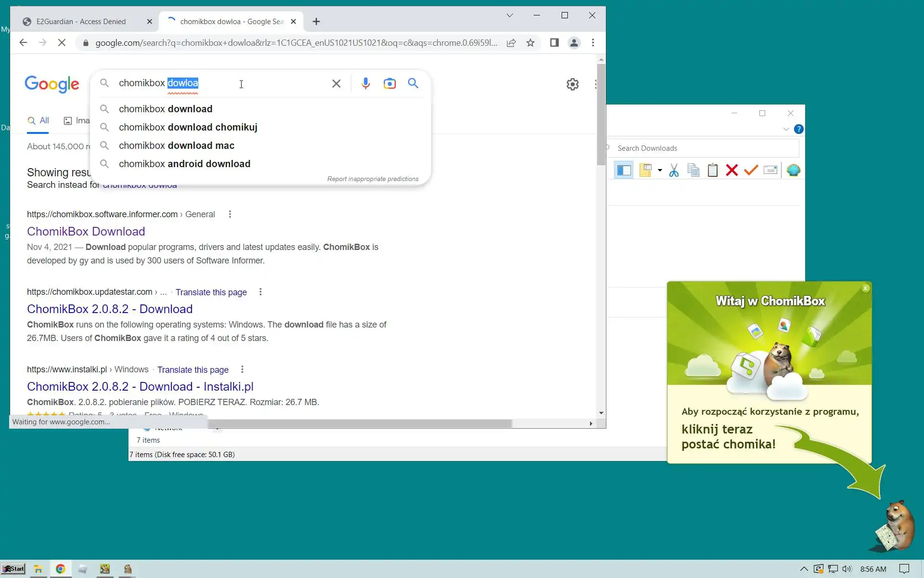This screenshot has width=924, height=578.
Task: Click the Copy documents icon in Explorer toolbar
Action: click(693, 171)
